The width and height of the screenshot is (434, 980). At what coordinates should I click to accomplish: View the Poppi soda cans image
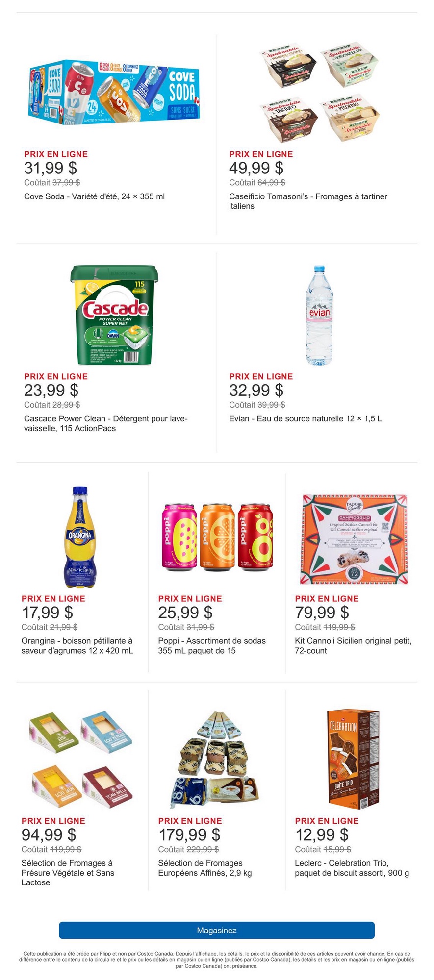tap(217, 537)
